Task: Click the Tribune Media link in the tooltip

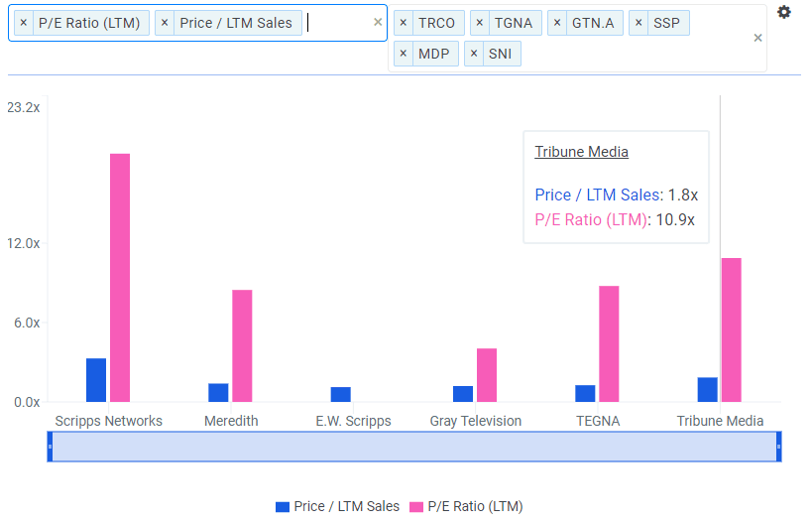Action: coord(581,152)
